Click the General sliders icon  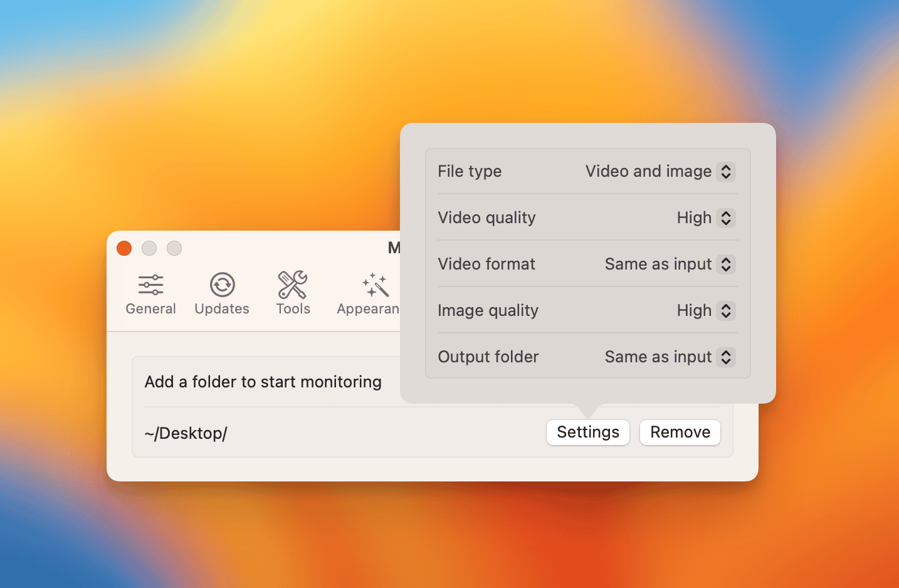click(150, 285)
